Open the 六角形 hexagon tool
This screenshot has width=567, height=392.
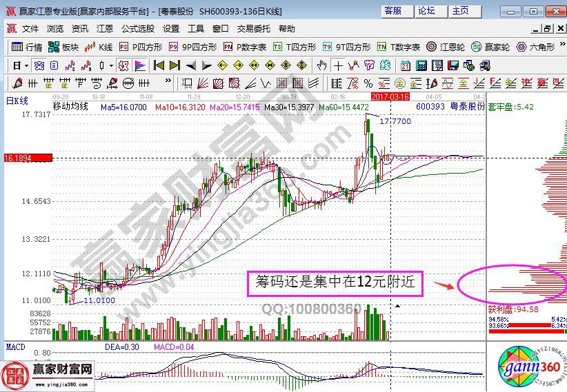(x=534, y=47)
